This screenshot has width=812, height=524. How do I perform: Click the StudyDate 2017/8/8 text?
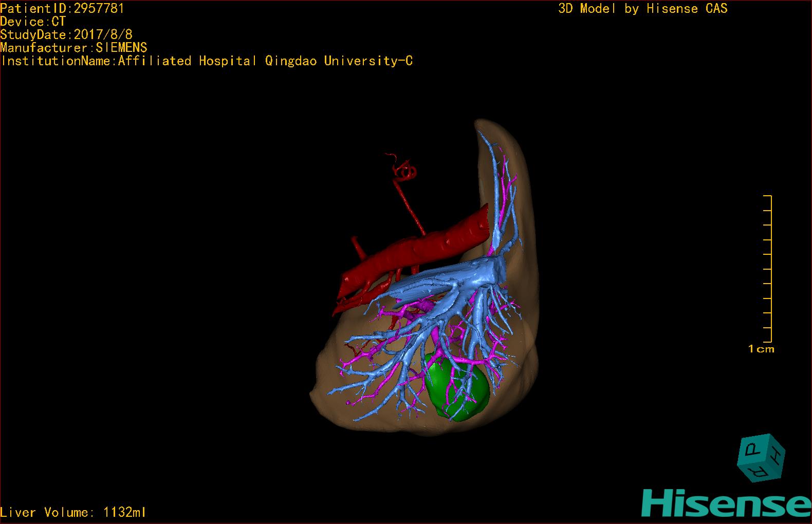pos(66,34)
